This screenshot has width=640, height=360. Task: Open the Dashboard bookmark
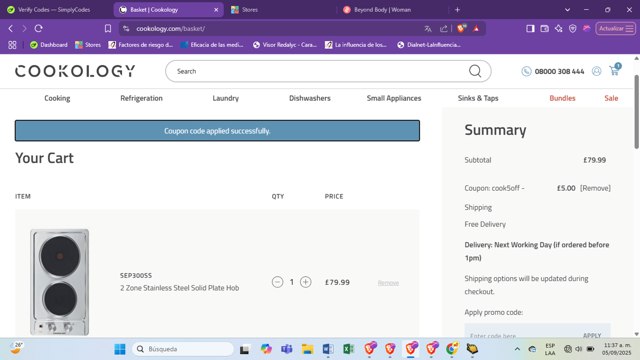[49, 45]
